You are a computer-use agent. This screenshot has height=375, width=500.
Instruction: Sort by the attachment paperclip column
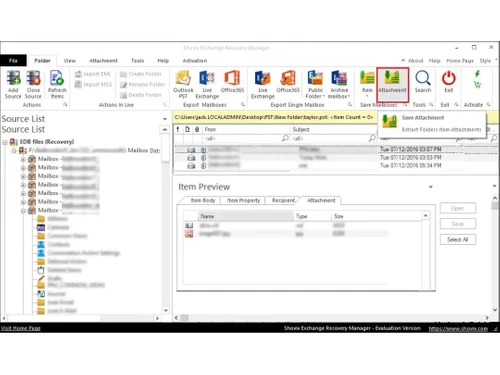coord(197,129)
